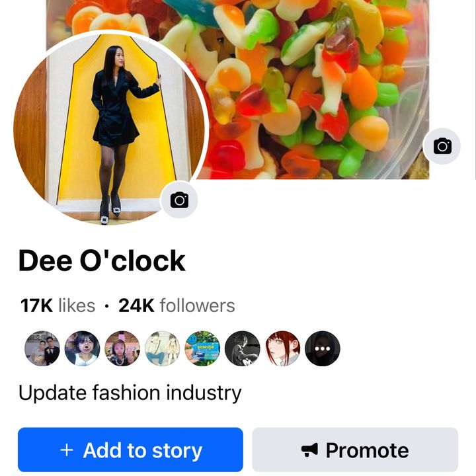Open the avatar of the girl in pink
This screenshot has height=476, width=476.
(x=122, y=348)
